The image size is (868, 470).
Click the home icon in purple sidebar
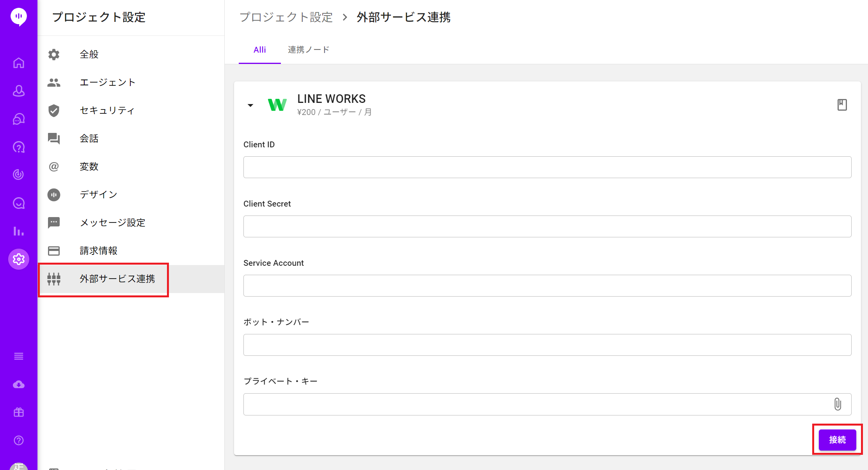(19, 63)
